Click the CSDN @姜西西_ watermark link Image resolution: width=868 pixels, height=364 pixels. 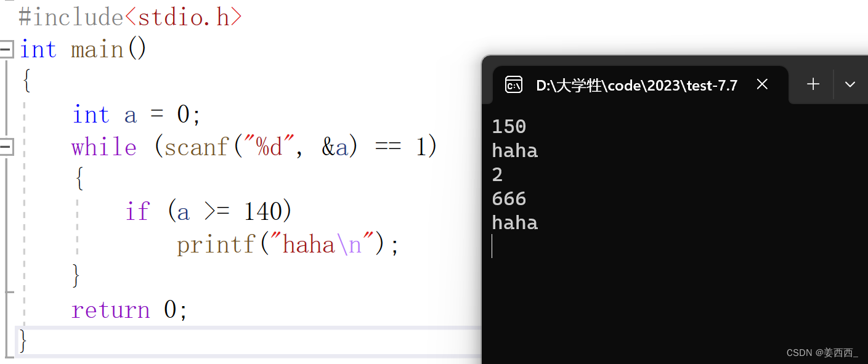click(x=821, y=352)
